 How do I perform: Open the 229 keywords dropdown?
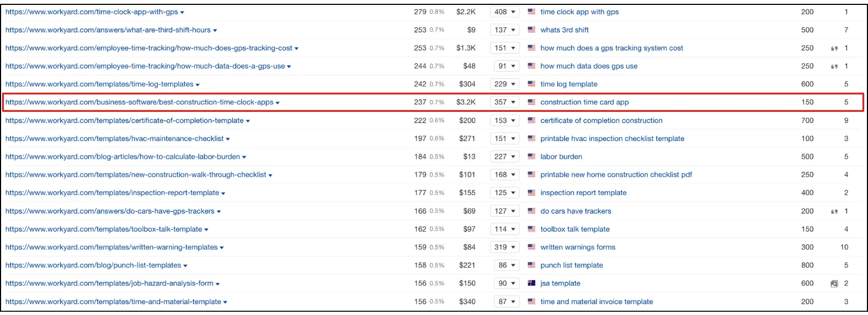(505, 84)
